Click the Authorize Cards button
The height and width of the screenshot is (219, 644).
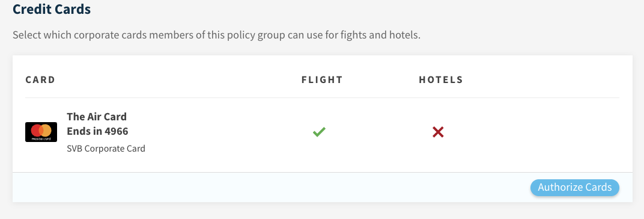(x=574, y=187)
